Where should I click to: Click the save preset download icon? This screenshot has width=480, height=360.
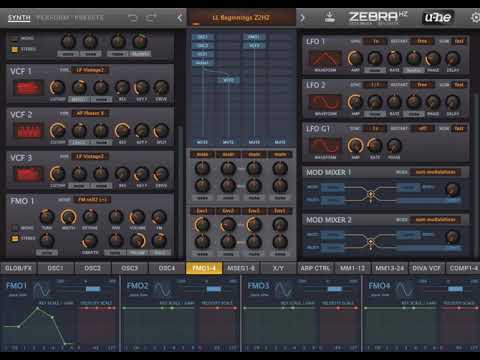pos(330,17)
